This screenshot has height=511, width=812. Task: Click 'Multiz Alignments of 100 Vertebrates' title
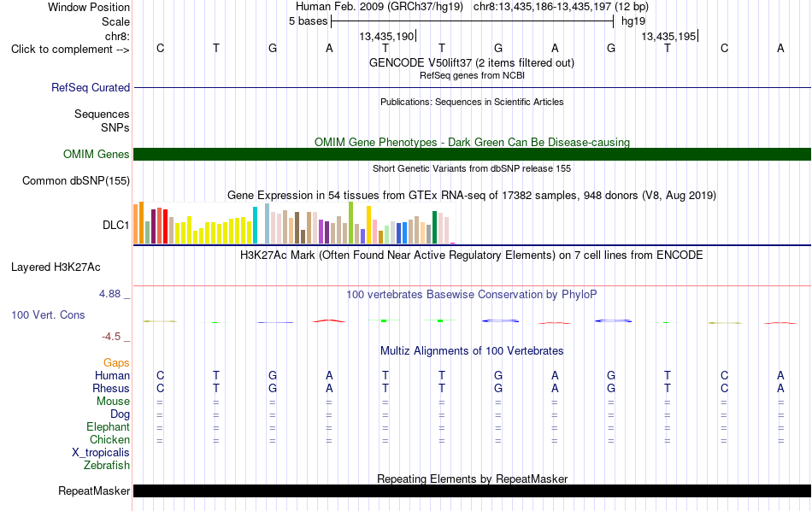472,350
